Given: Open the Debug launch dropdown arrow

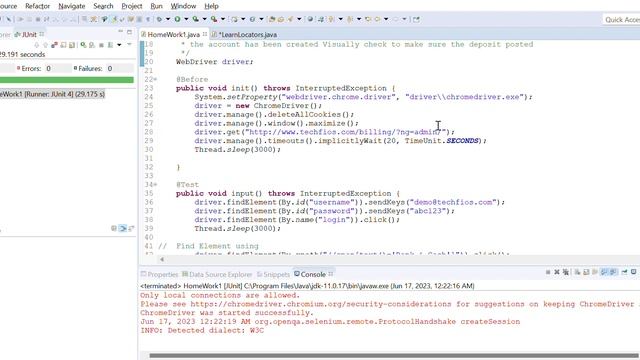Looking at the screenshot, I should [168, 19].
